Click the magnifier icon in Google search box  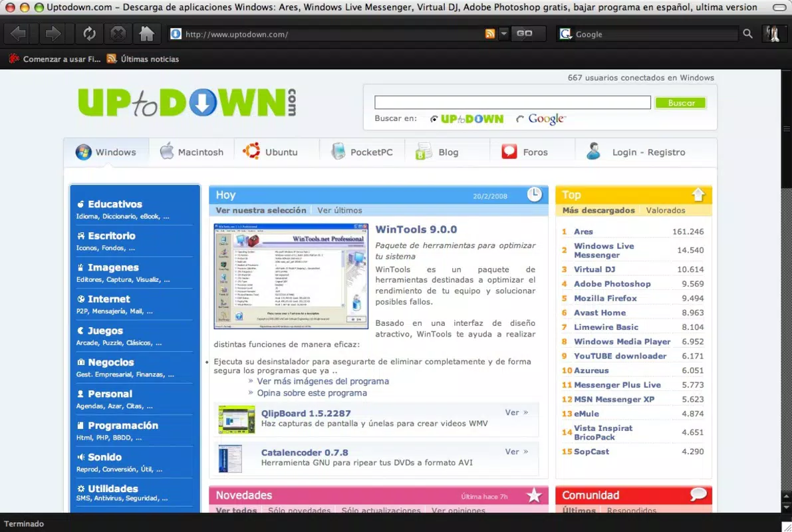(747, 34)
